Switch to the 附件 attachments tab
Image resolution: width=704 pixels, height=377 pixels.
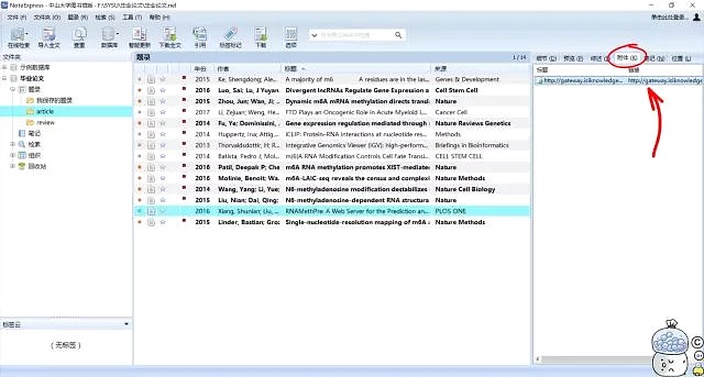pyautogui.click(x=627, y=58)
